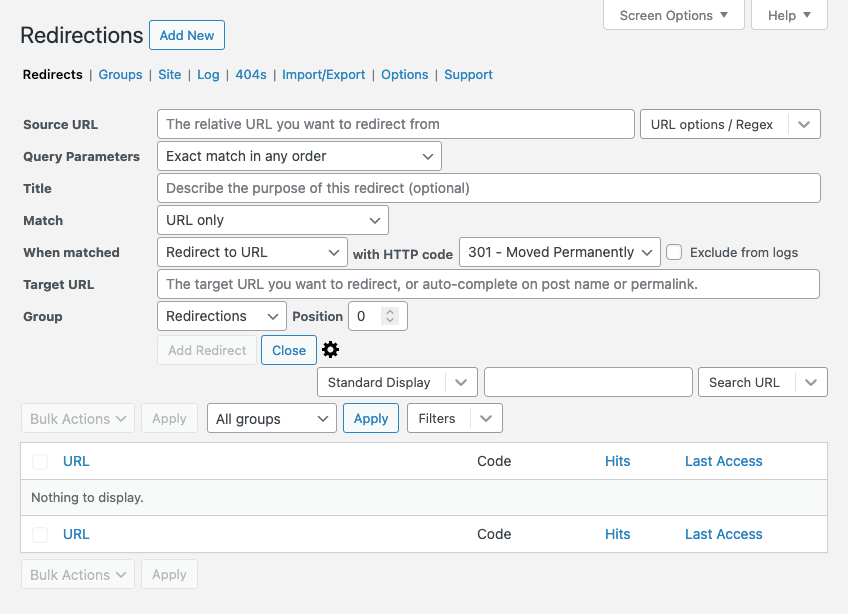Click the blue Apply button beside All groups
This screenshot has width=848, height=614.
coord(370,418)
